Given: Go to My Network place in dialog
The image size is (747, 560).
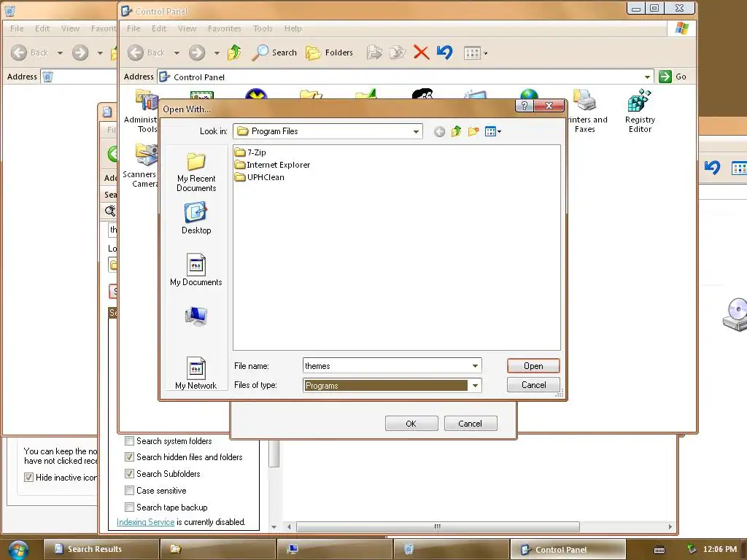Looking at the screenshot, I should click(196, 373).
